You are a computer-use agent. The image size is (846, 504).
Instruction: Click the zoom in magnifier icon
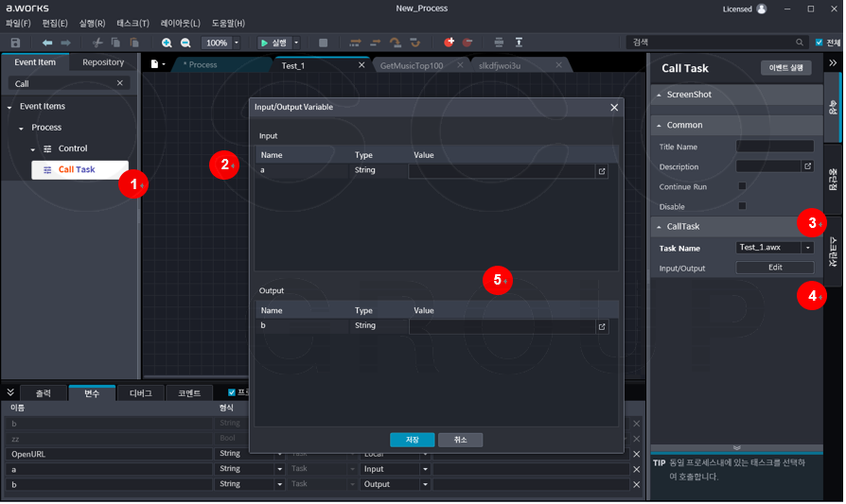[167, 43]
